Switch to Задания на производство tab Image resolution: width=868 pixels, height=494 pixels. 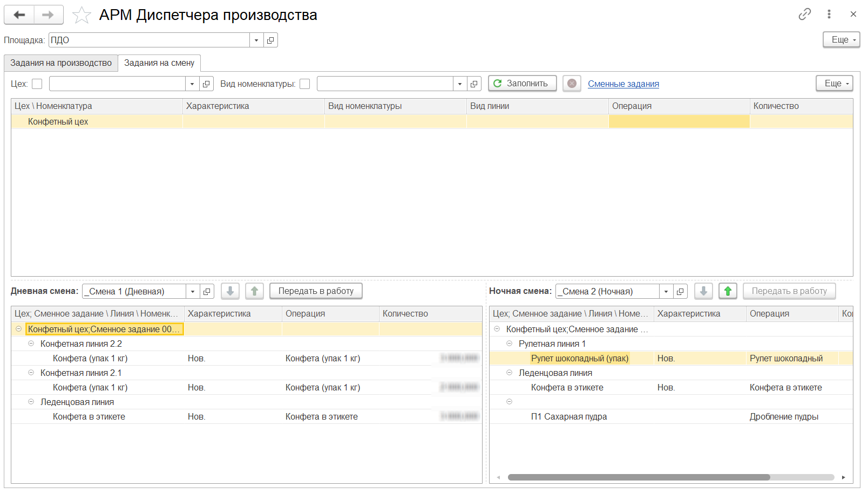point(61,63)
